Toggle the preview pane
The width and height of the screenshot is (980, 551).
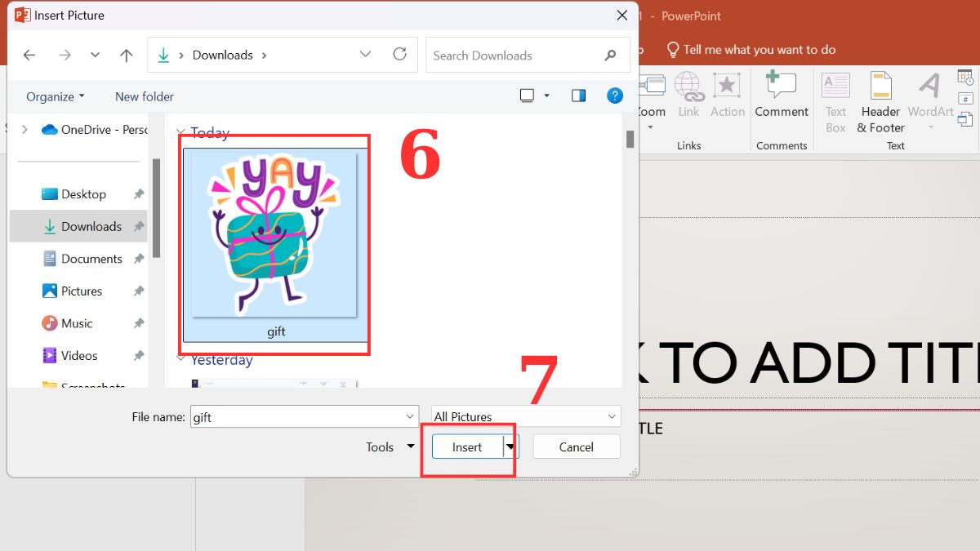(578, 96)
